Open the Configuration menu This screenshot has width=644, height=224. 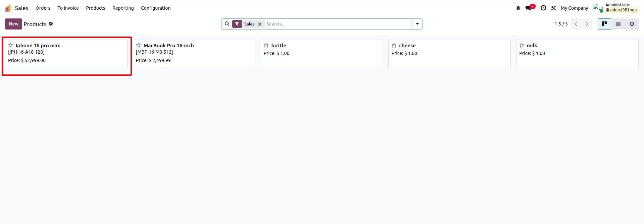pos(155,8)
